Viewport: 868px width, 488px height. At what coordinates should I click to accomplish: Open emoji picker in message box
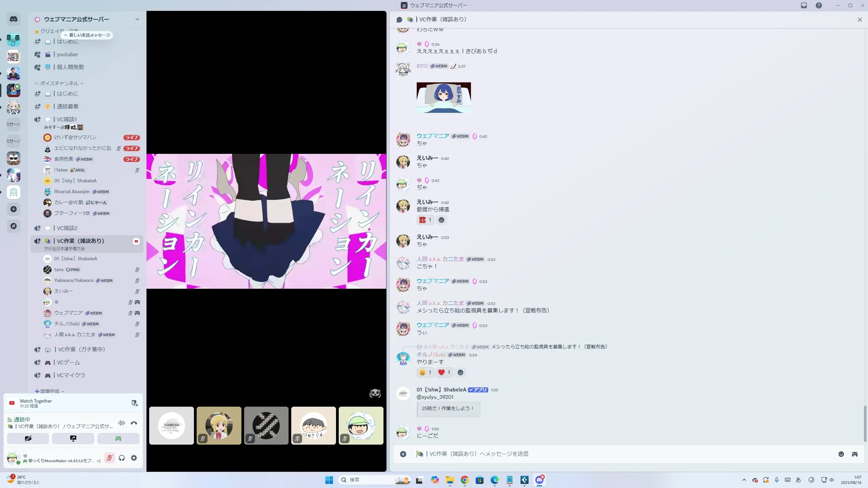coord(841,454)
